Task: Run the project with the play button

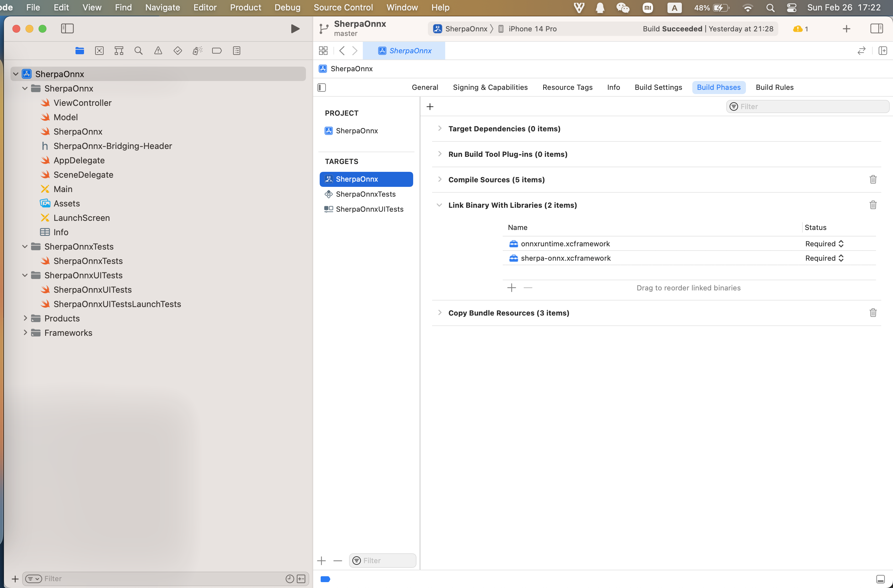Action: tap(295, 29)
